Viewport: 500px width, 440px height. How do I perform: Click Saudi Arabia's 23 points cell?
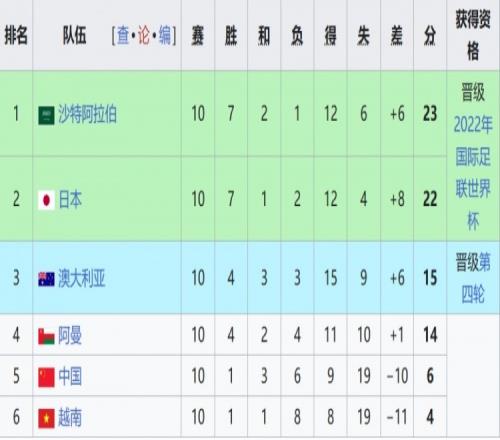430,114
